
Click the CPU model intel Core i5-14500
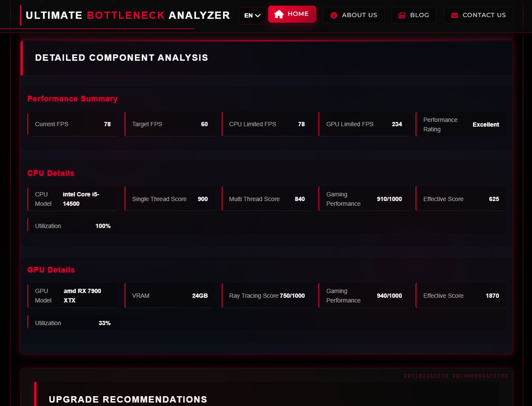point(81,199)
